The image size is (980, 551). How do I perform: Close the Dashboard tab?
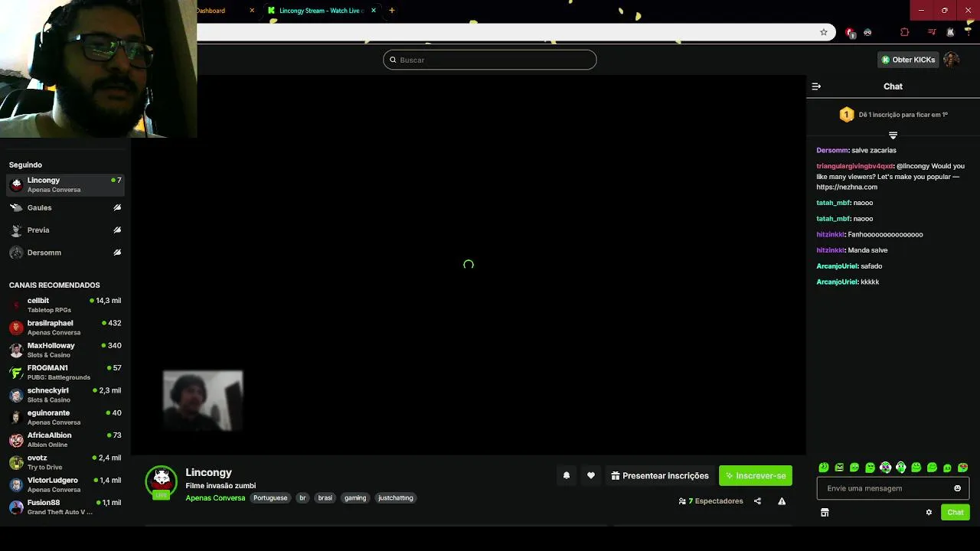[252, 11]
